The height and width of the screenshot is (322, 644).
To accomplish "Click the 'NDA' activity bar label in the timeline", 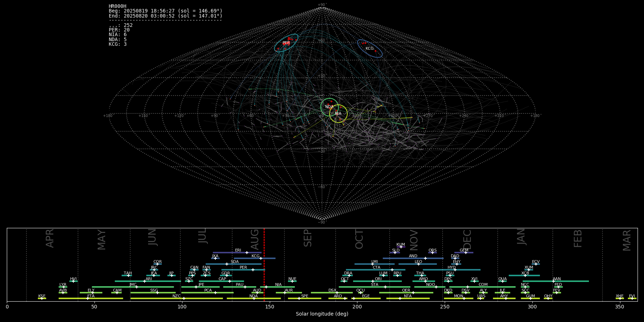I will click(x=254, y=296).
